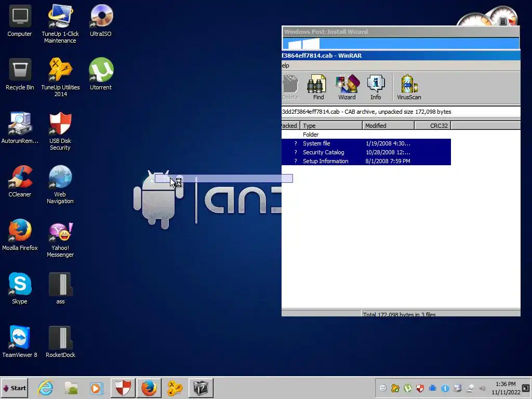Click the Delete tool in WinRAR
Screen dimensions: 532x399
[290, 87]
